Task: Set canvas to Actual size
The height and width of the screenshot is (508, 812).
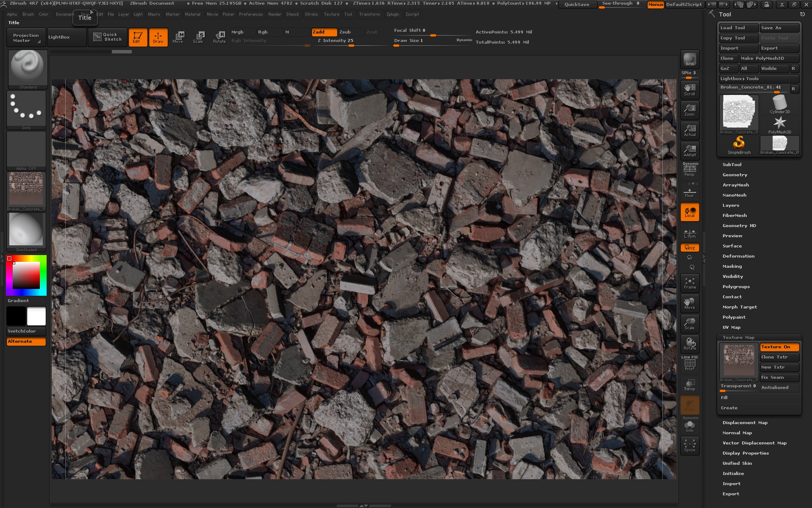Action: [x=690, y=130]
